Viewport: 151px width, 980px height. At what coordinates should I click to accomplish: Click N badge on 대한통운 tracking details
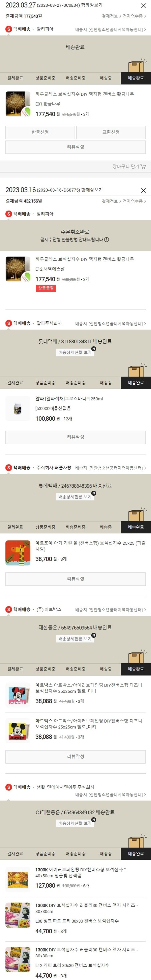click(94, 635)
